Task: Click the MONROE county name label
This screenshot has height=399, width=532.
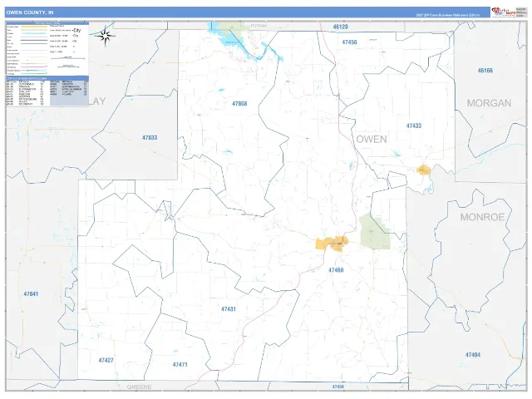Action: point(482,217)
